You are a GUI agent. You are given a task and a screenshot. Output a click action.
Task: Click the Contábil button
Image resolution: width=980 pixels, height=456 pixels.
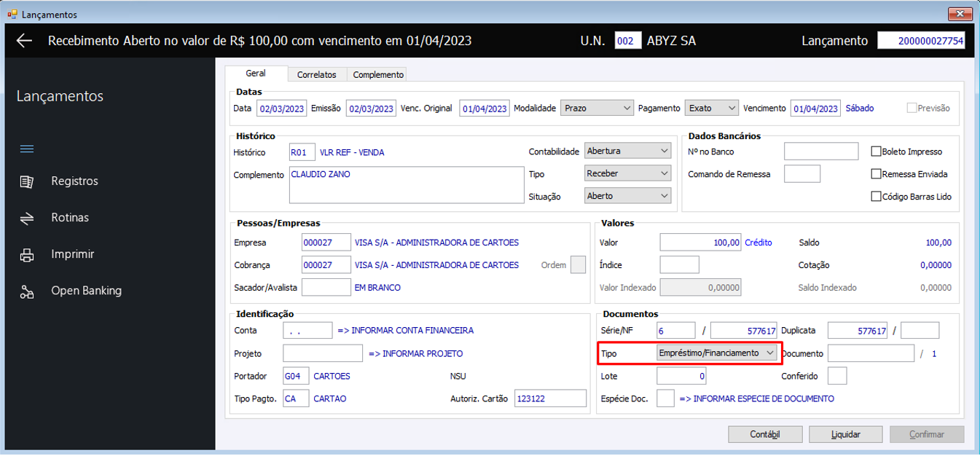(765, 434)
